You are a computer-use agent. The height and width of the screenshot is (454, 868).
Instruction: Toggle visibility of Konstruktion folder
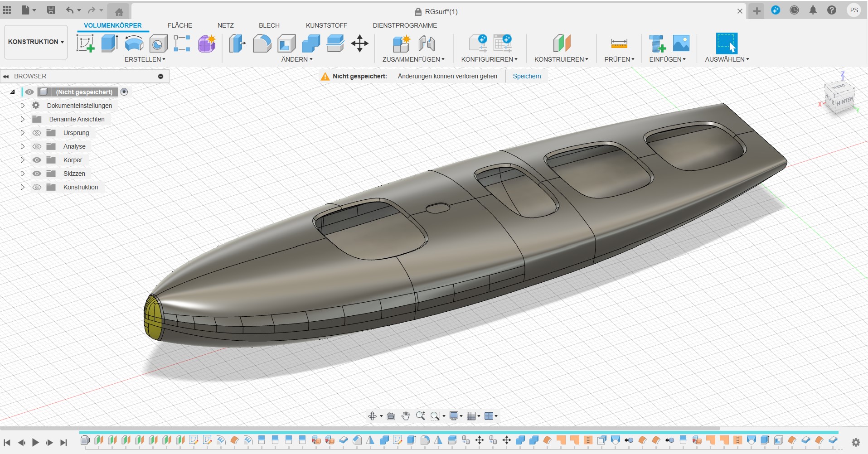(37, 187)
